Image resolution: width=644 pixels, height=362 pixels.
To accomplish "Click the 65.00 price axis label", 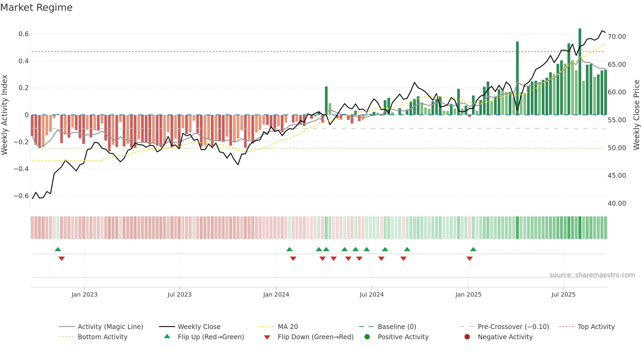I will (x=617, y=65).
